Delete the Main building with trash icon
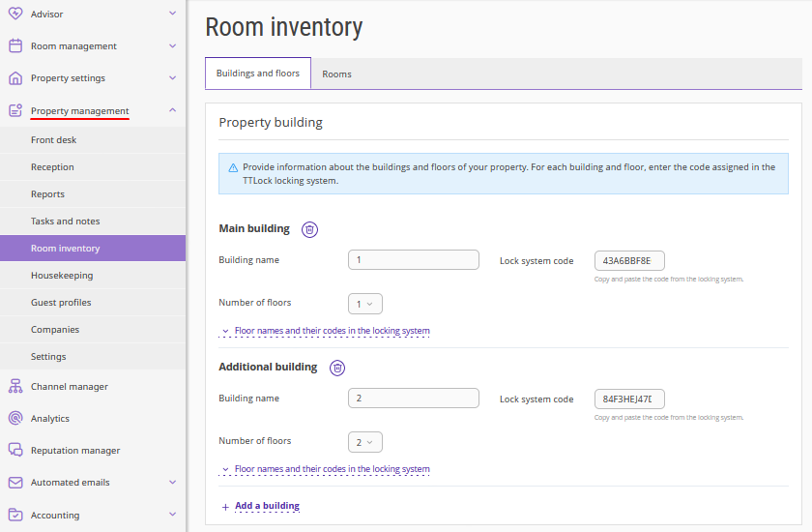 pyautogui.click(x=309, y=229)
